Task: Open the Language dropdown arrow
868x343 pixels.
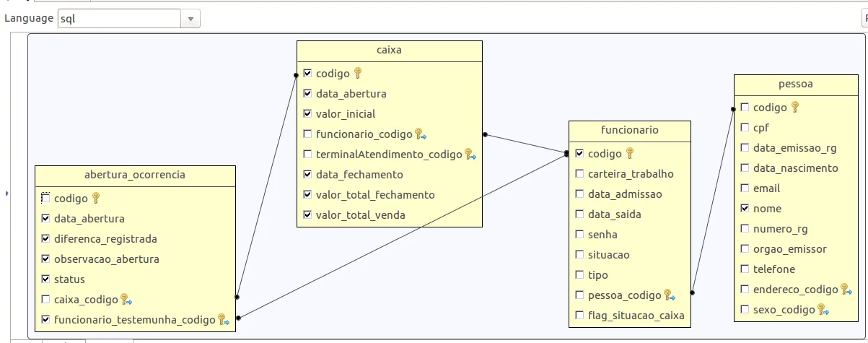Action: pos(190,19)
